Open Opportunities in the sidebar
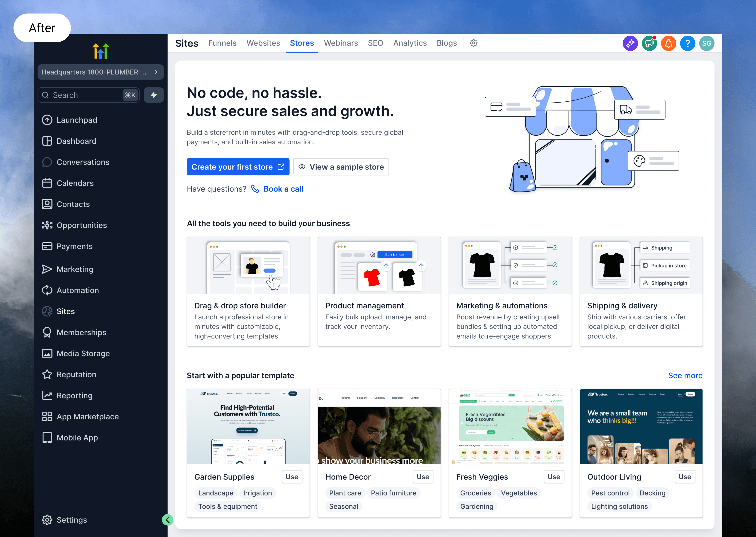The height and width of the screenshot is (537, 756). coord(81,225)
